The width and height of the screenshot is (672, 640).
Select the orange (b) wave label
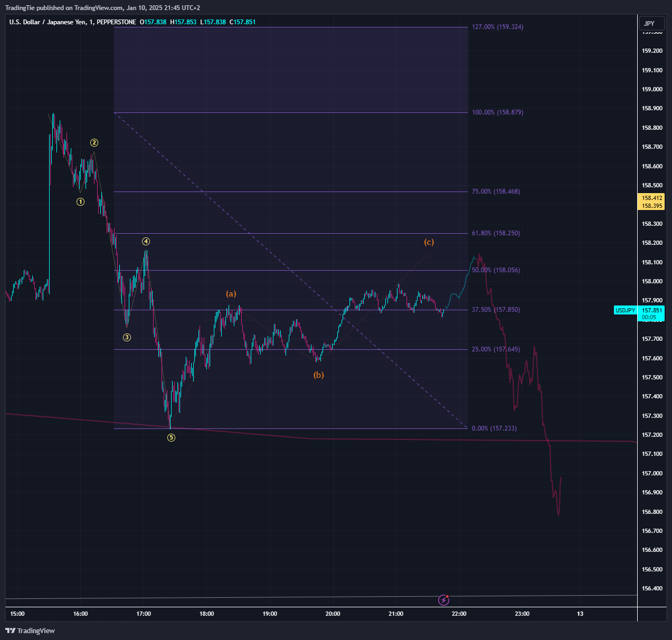[x=319, y=375]
